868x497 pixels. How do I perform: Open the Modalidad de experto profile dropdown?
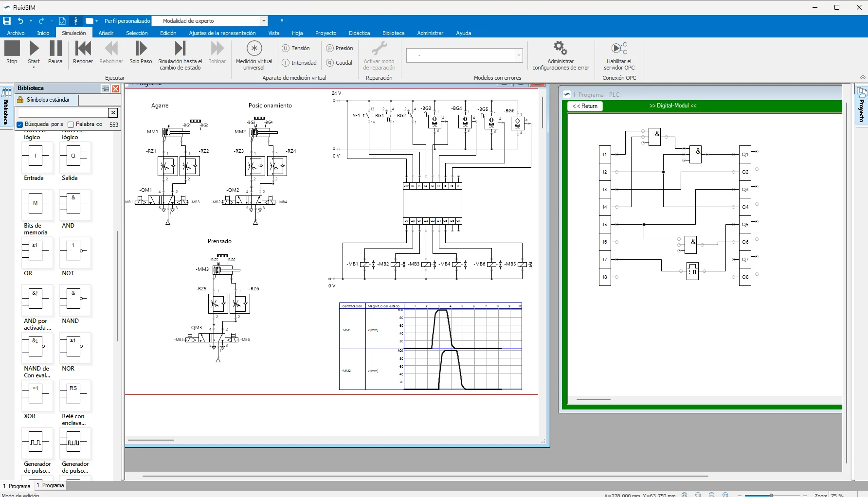point(263,21)
